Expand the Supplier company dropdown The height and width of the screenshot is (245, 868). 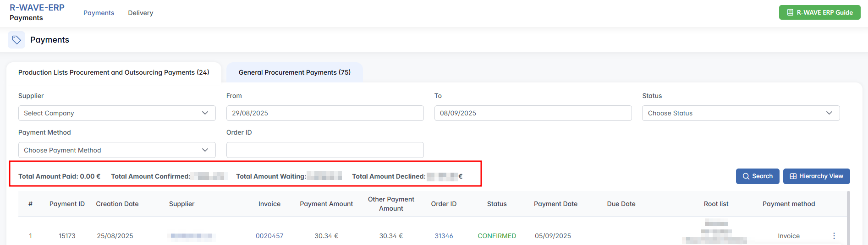[x=117, y=113]
